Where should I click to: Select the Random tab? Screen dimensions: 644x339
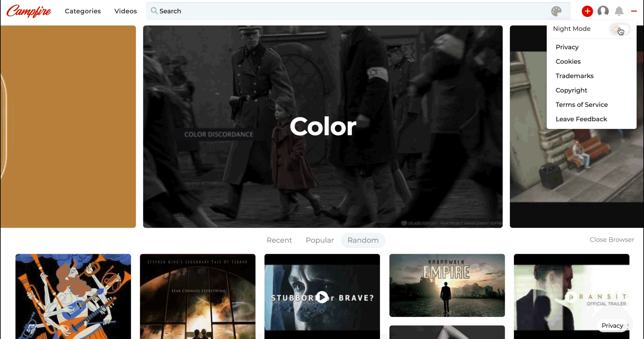[x=363, y=240]
